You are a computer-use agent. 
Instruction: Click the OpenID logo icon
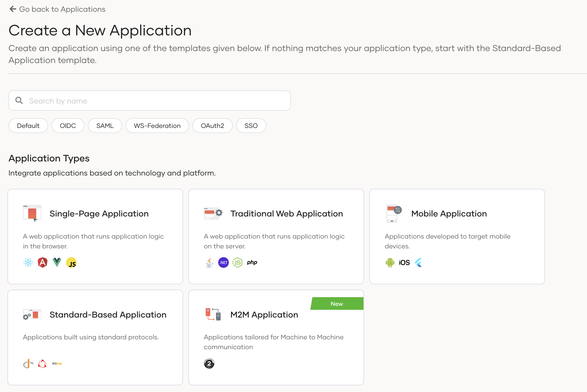(28, 364)
